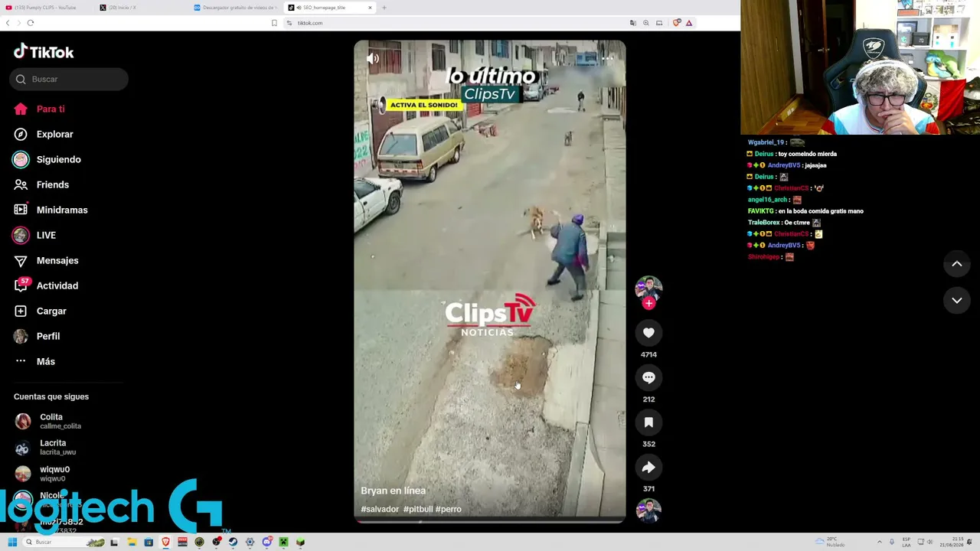This screenshot has width=980, height=551.
Task: Open the spinning sound disc
Action: [648, 510]
